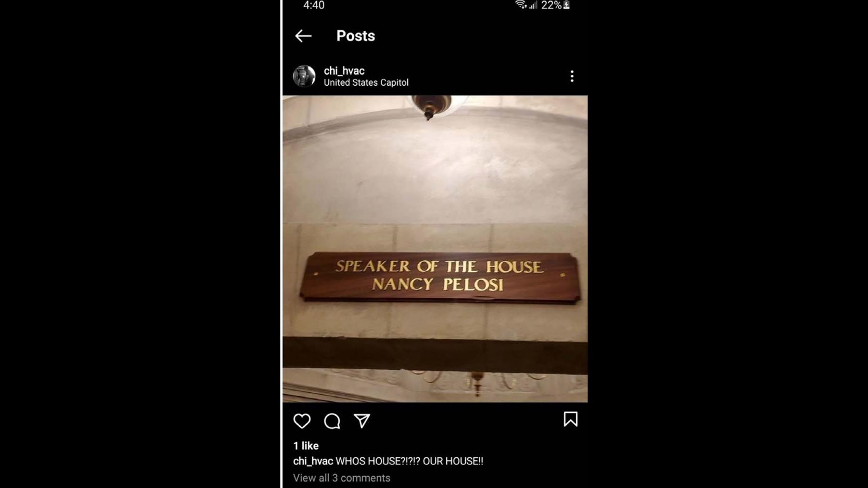Expand View all 3 comments

342,478
